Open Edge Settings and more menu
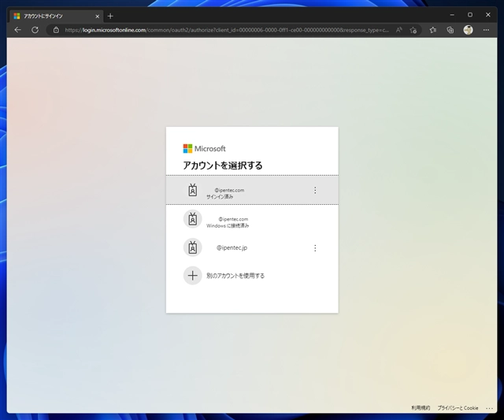 click(486, 30)
